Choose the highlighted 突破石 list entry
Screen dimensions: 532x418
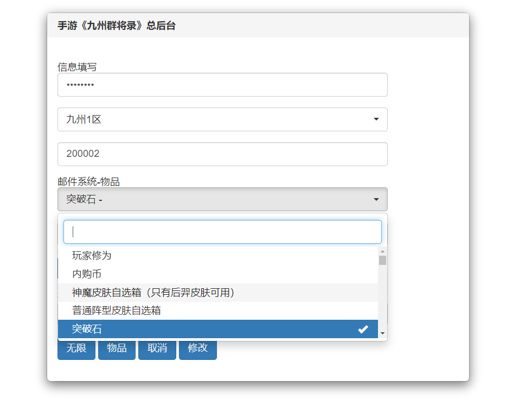[x=87, y=329]
